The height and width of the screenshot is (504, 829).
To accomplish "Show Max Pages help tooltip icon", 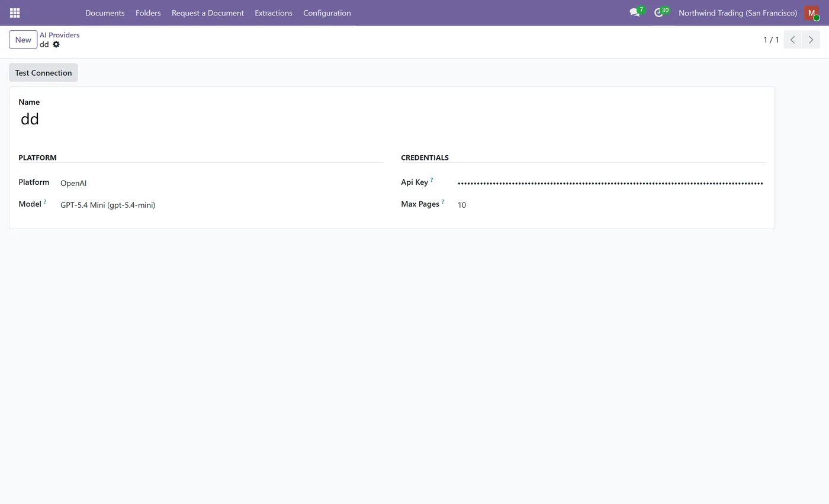I will (443, 201).
